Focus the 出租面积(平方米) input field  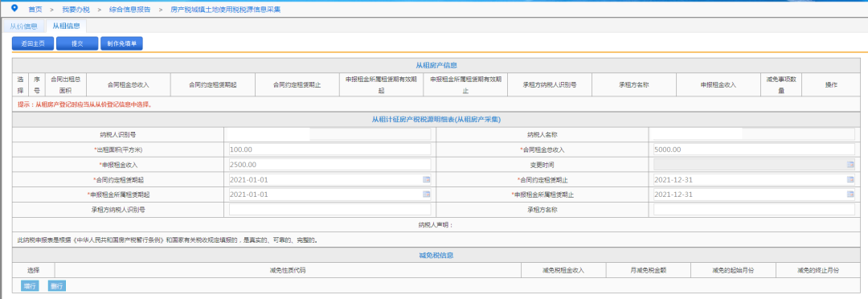pyautogui.click(x=330, y=149)
